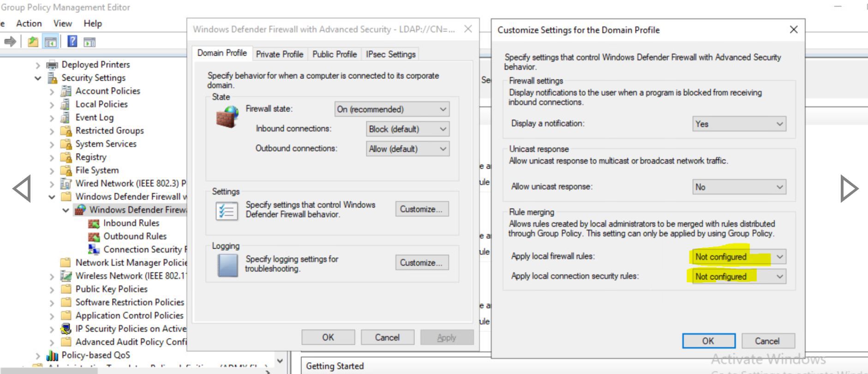Open the Apply local firewall rules dropdown
The image size is (868, 374).
[x=739, y=256]
